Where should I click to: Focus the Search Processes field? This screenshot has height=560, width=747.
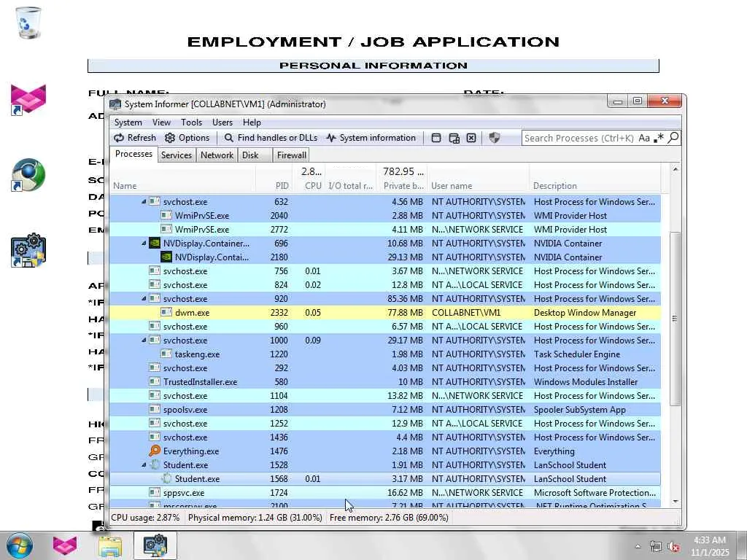[x=578, y=138]
